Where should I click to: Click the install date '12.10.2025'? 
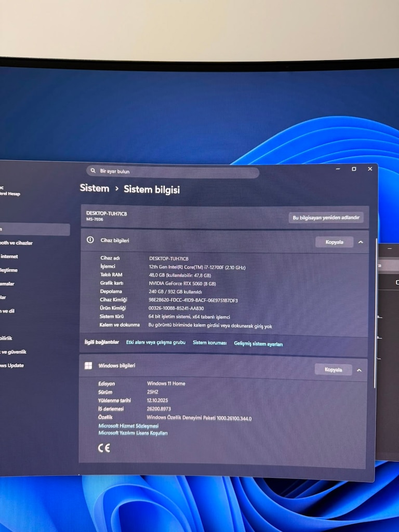(157, 401)
